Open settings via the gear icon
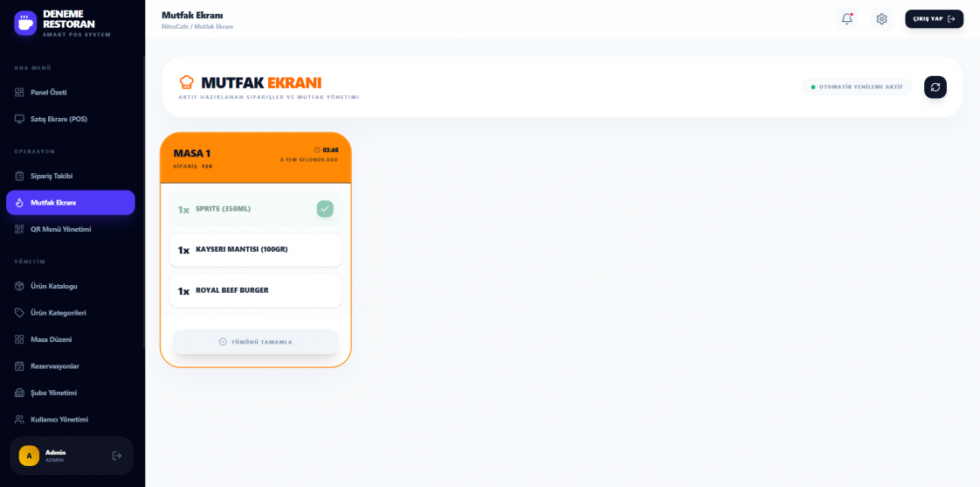 click(881, 18)
